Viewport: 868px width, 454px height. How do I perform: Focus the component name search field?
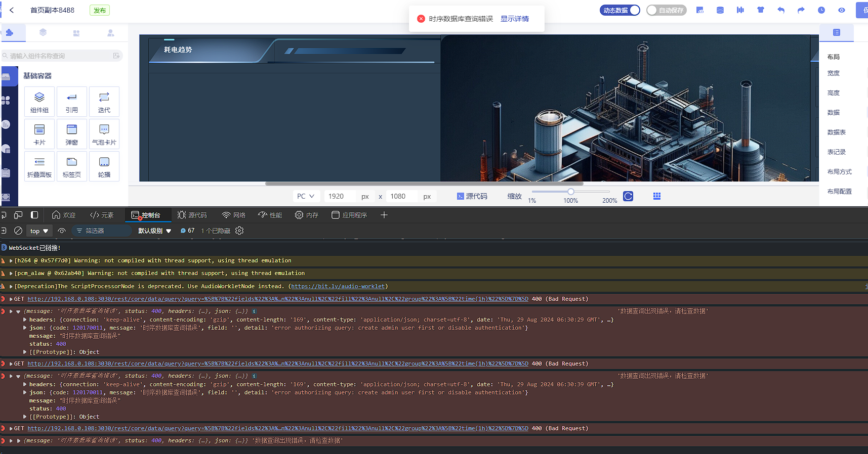point(62,56)
